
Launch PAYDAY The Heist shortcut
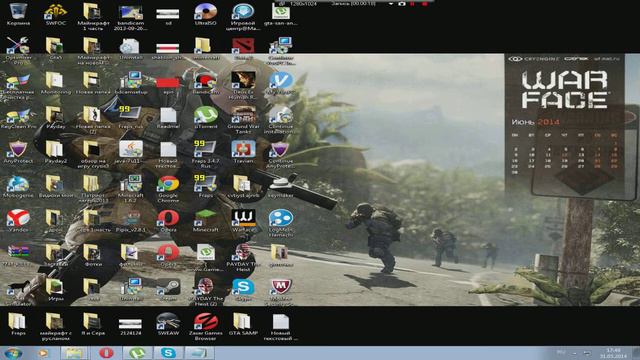243,257
